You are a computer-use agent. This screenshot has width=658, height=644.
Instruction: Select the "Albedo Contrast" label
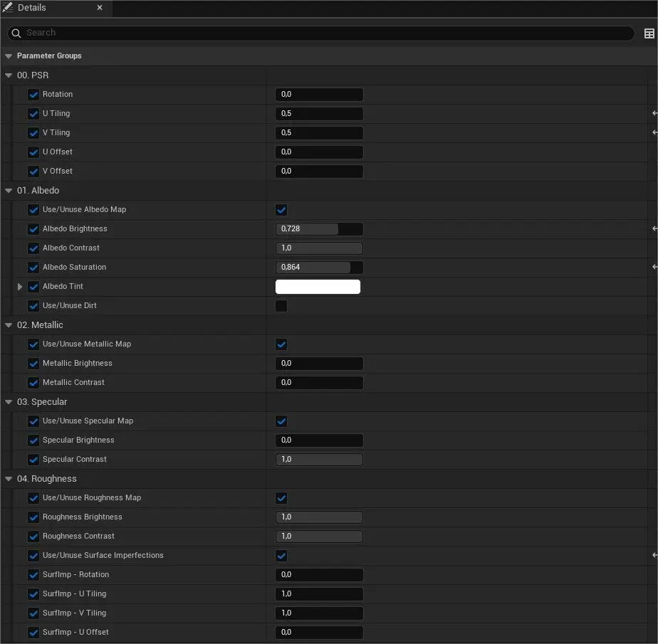click(71, 248)
